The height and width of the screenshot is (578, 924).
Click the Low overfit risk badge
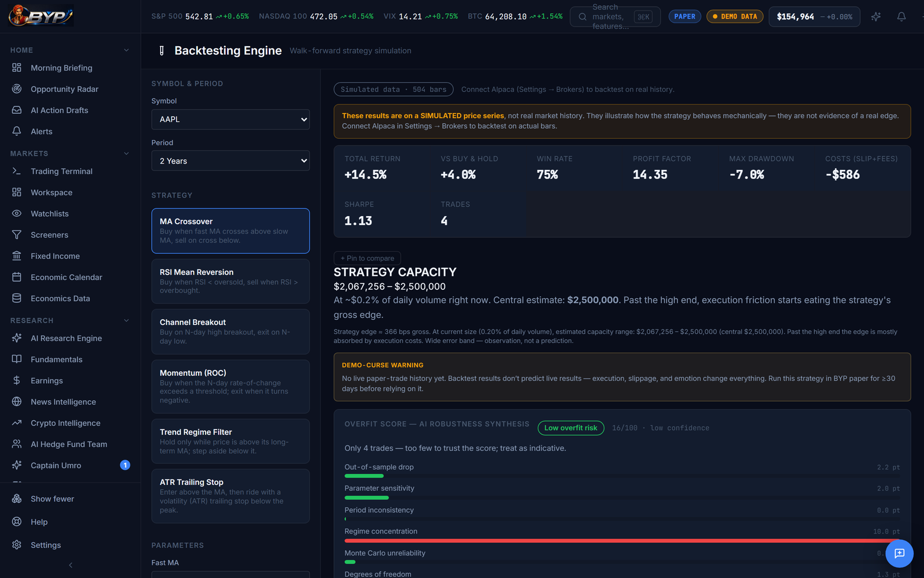coord(571,428)
